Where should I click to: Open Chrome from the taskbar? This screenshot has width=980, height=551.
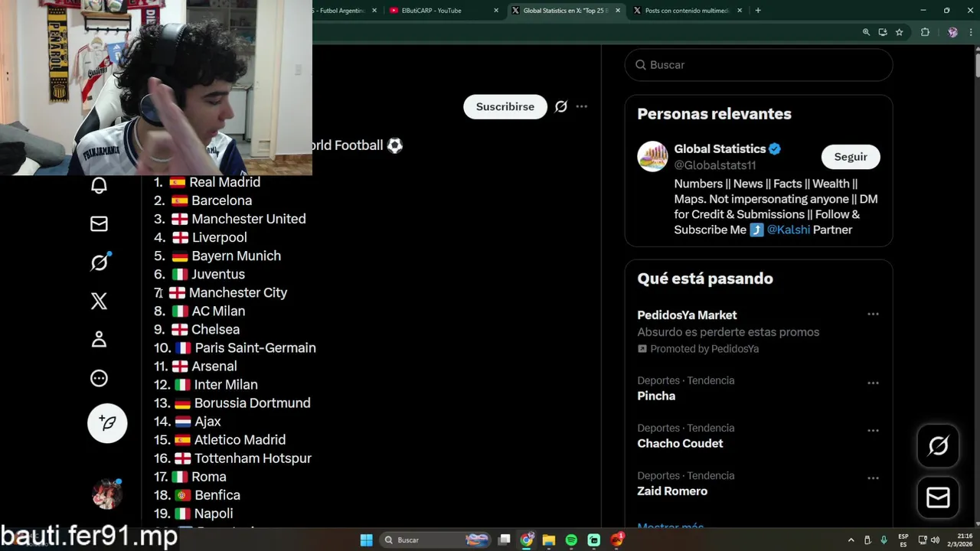tap(527, 540)
